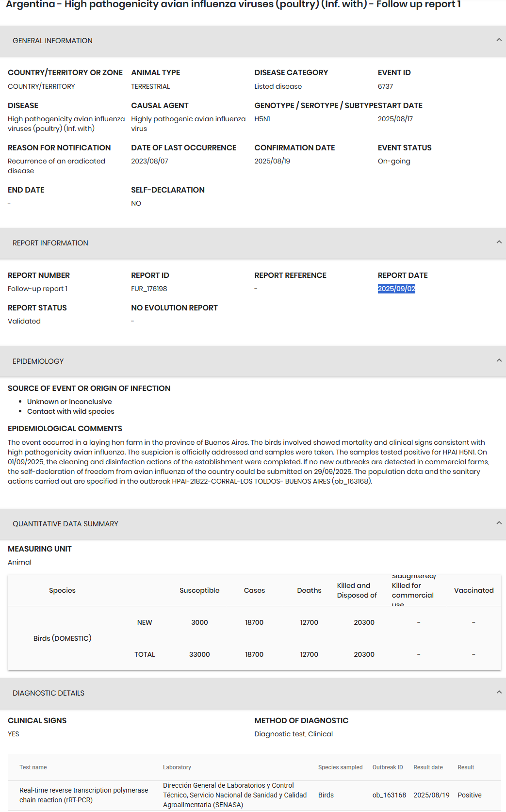The width and height of the screenshot is (506, 812).
Task: Collapse the General Information section chevron
Action: [x=499, y=40]
